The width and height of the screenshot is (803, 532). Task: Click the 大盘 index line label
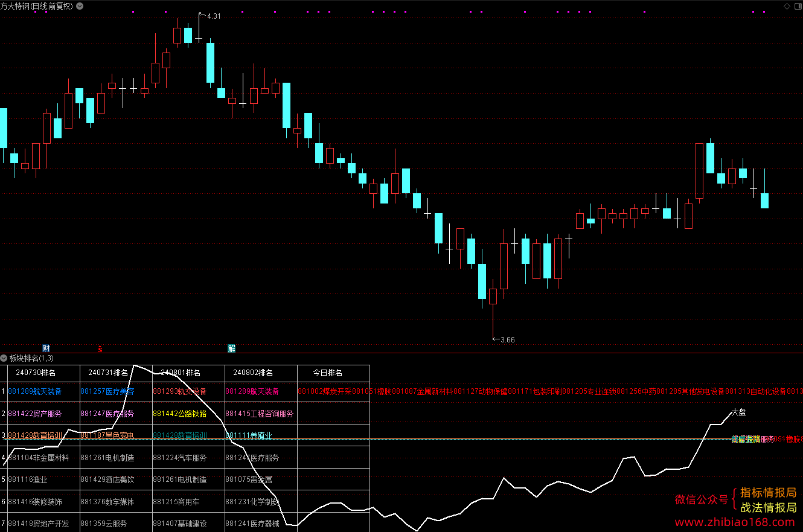[x=738, y=412]
